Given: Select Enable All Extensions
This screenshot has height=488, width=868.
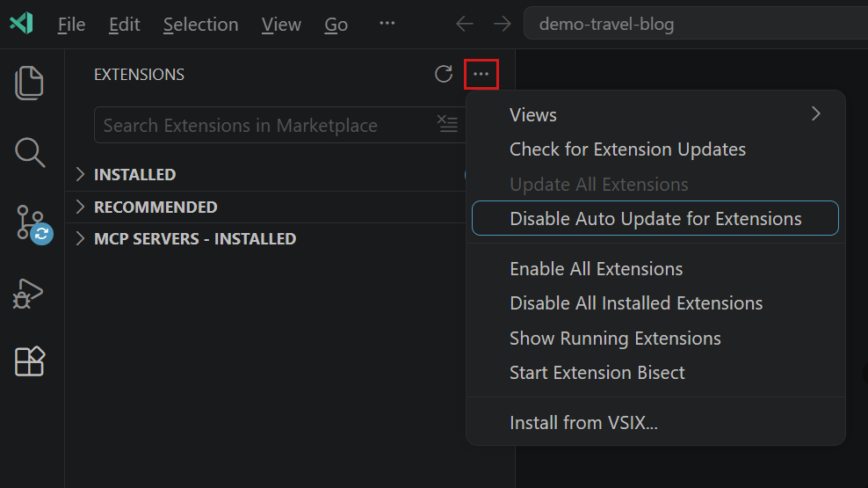Looking at the screenshot, I should [655, 269].
